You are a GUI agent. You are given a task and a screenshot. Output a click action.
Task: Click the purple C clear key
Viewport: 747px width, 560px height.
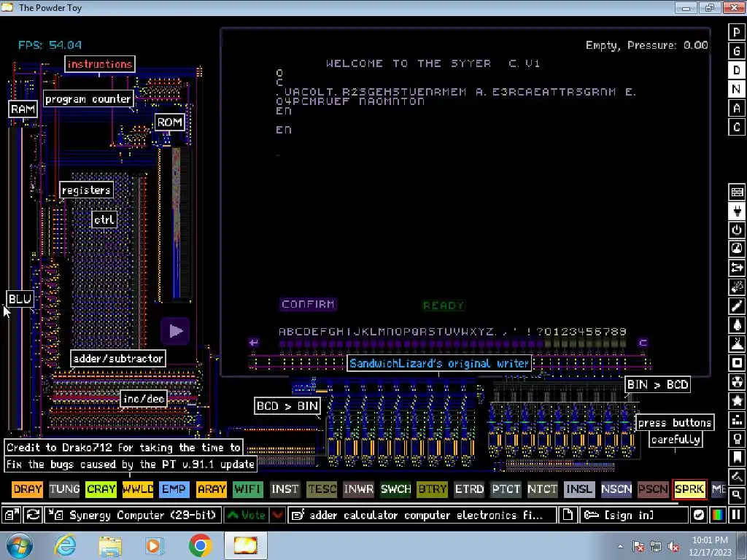pyautogui.click(x=643, y=343)
